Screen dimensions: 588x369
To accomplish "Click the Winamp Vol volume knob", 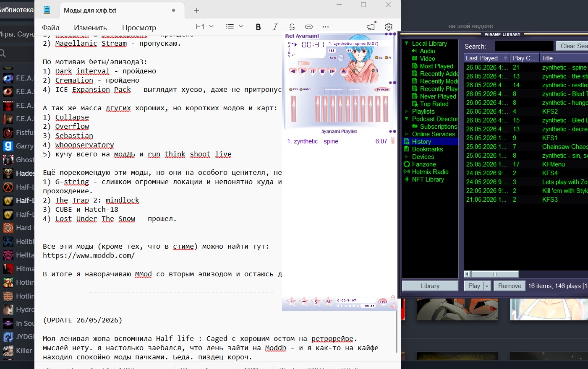I will point(341,58).
